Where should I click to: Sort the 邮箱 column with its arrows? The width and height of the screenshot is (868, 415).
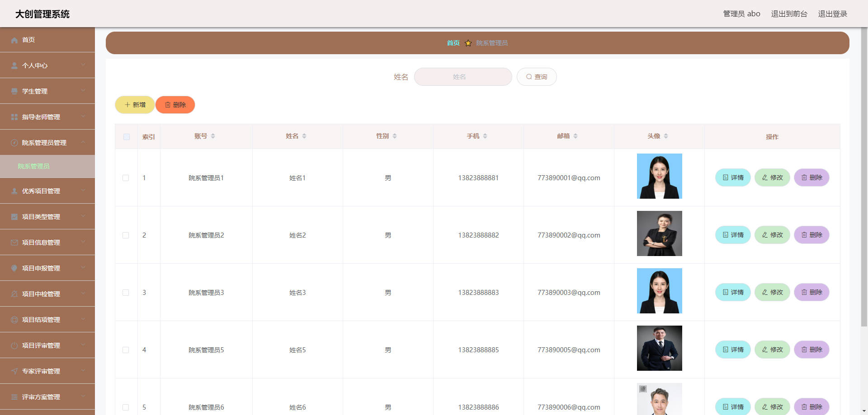pos(576,136)
